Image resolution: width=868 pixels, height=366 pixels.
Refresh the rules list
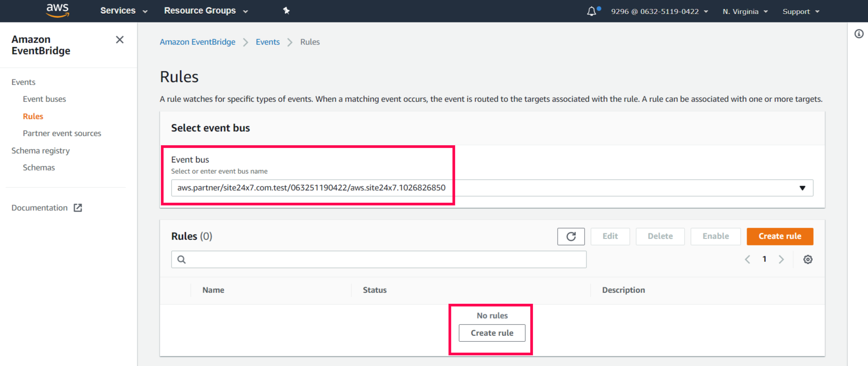point(570,236)
